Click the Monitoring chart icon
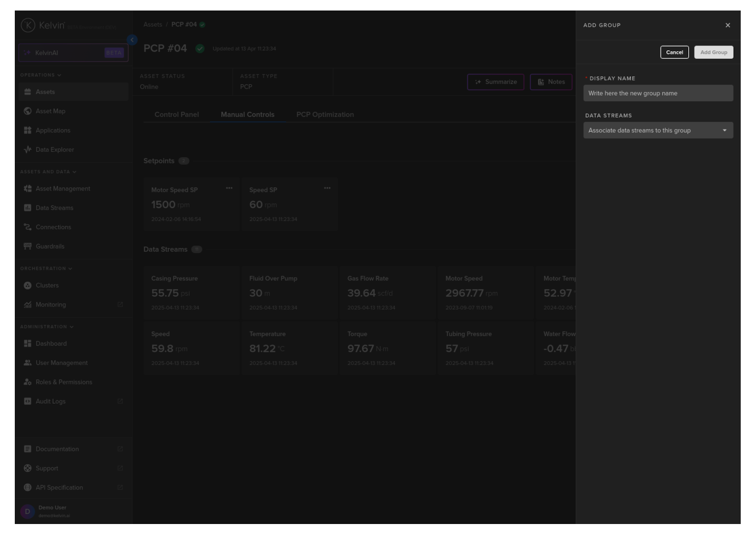 [x=28, y=305]
